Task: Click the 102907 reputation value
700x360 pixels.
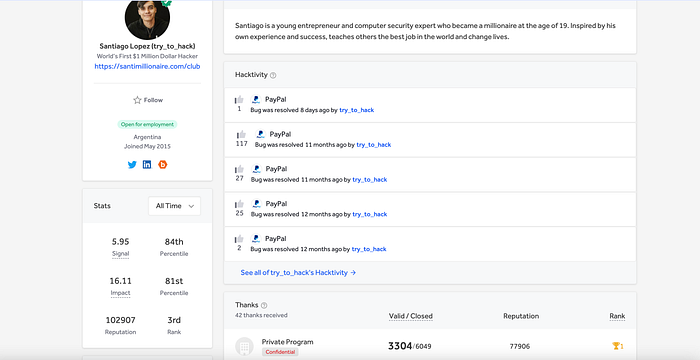Action: 121,320
